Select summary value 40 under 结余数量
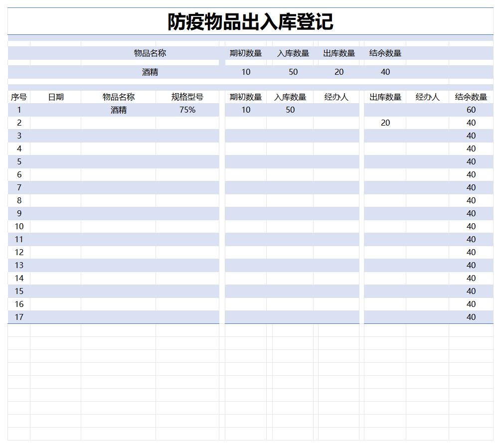 pos(385,72)
